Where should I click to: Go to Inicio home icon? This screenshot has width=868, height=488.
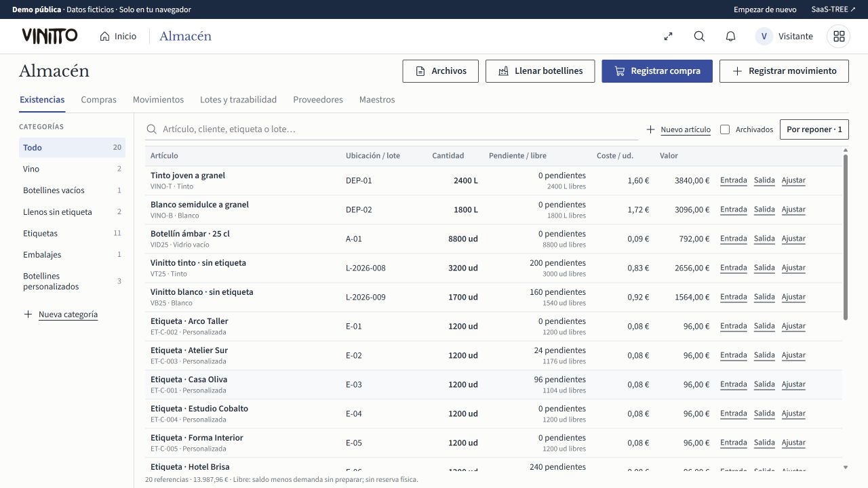tap(104, 37)
